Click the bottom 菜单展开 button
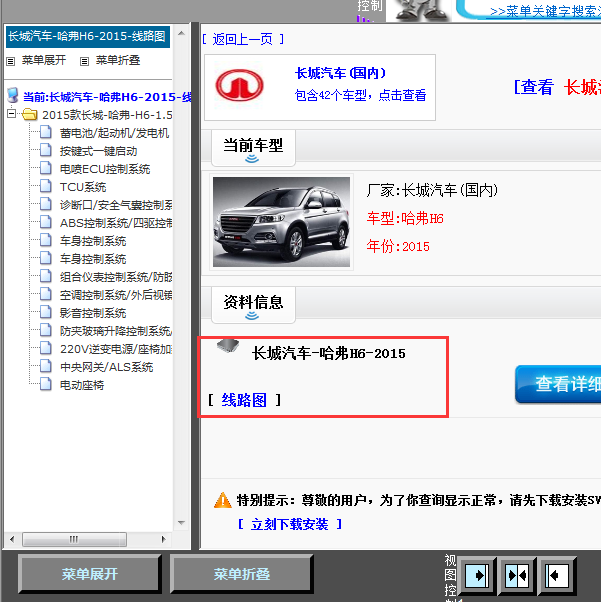This screenshot has height=602, width=601. (x=89, y=574)
